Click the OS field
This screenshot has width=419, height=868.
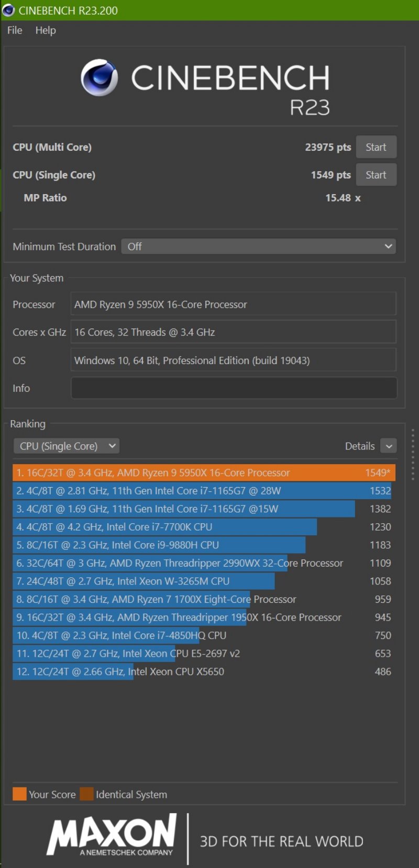click(234, 360)
